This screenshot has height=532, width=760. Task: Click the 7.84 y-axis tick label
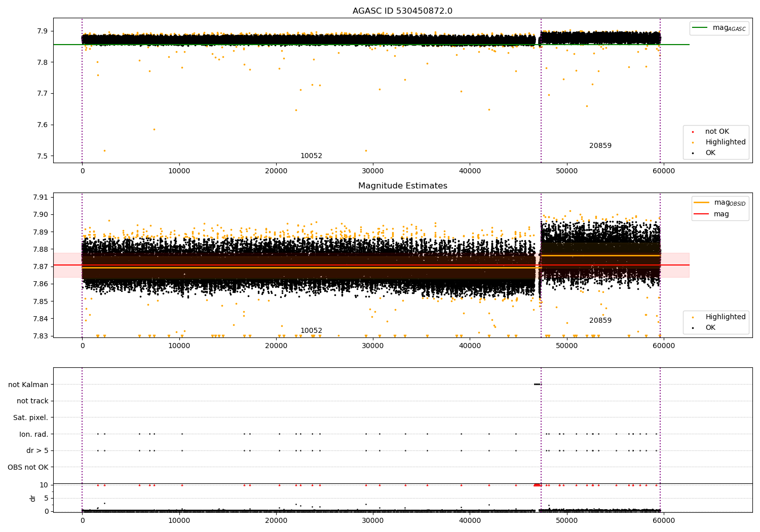(41, 319)
